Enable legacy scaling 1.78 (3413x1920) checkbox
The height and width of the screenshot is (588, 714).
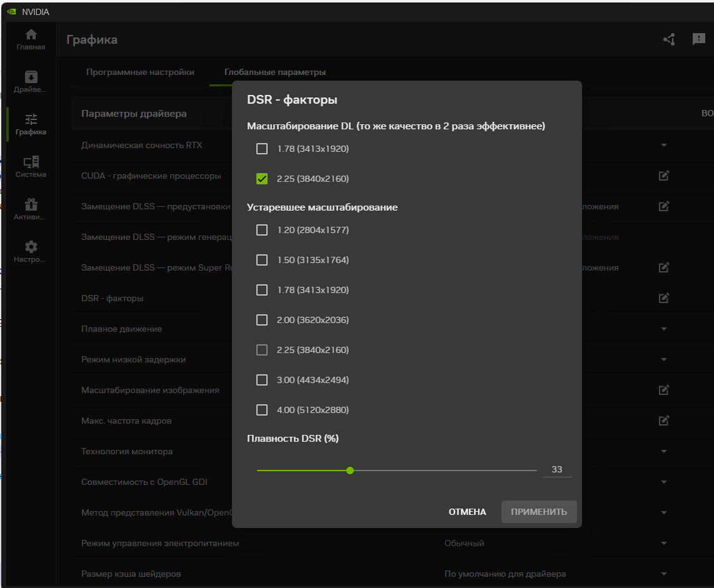coord(262,290)
